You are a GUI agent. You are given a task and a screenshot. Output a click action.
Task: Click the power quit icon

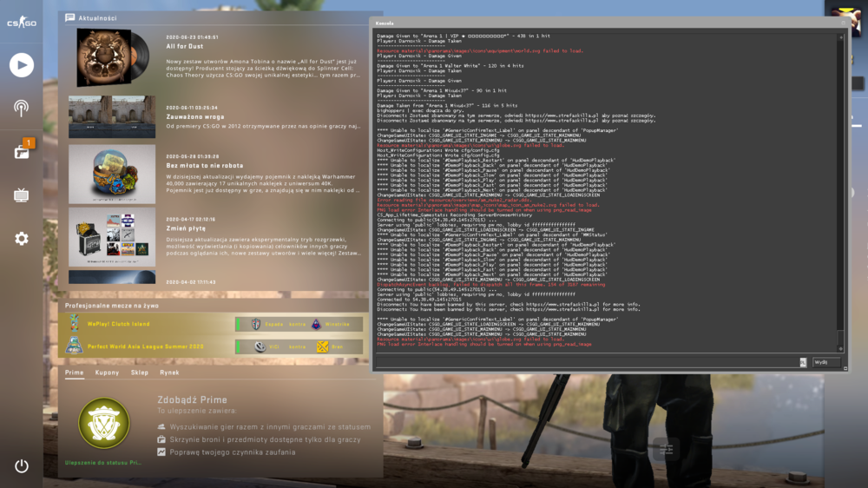pos(21,465)
